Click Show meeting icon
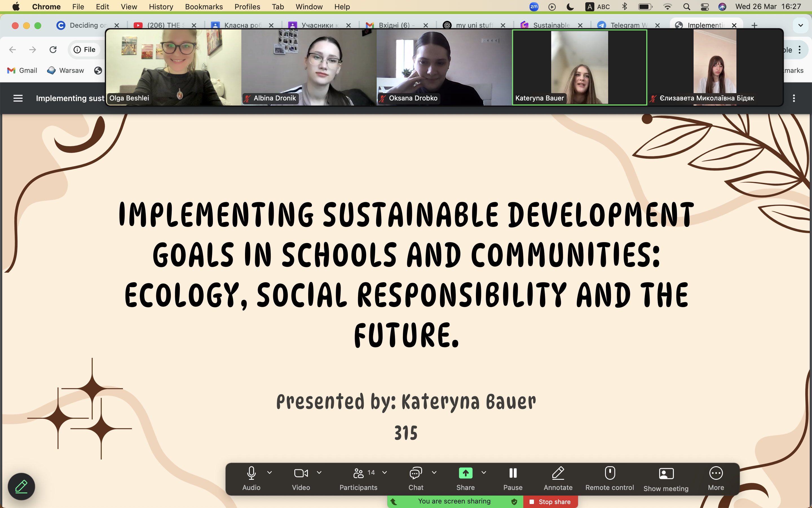Image resolution: width=812 pixels, height=508 pixels. tap(666, 474)
